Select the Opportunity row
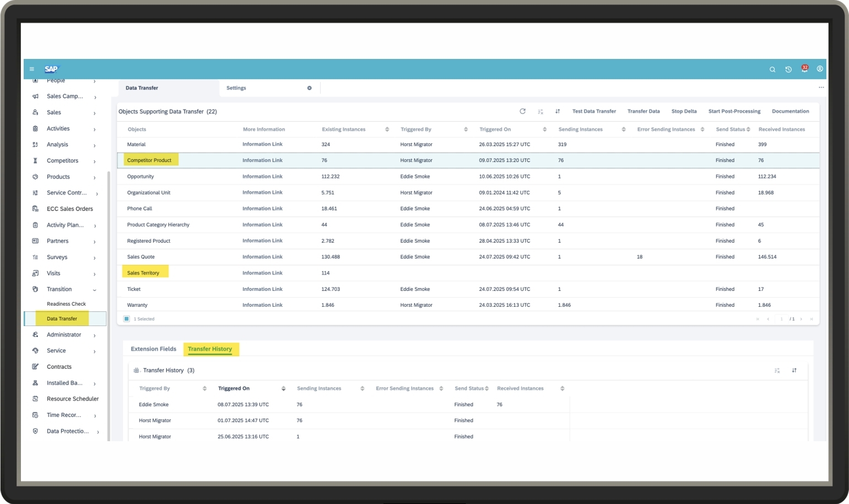Viewport: 849px width, 504px height. tap(468, 177)
